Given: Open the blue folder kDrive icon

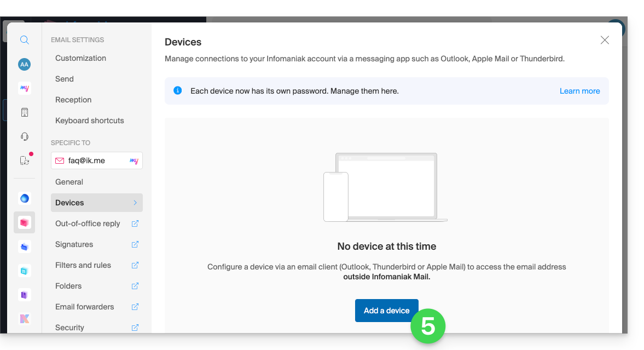Looking at the screenshot, I should (25, 247).
